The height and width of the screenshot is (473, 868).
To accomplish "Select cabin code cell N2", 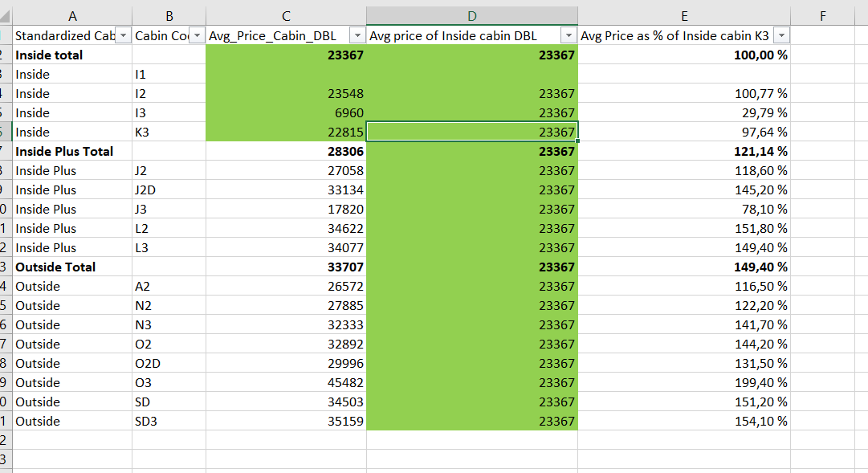I will tap(169, 306).
